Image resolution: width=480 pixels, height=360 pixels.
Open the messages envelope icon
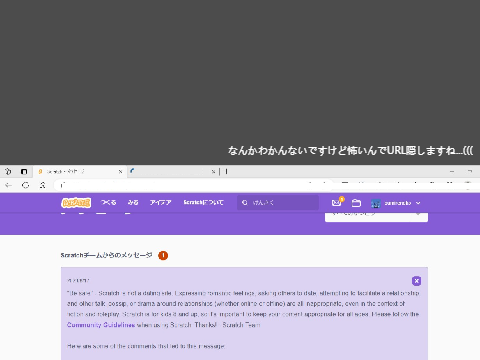pos(337,202)
